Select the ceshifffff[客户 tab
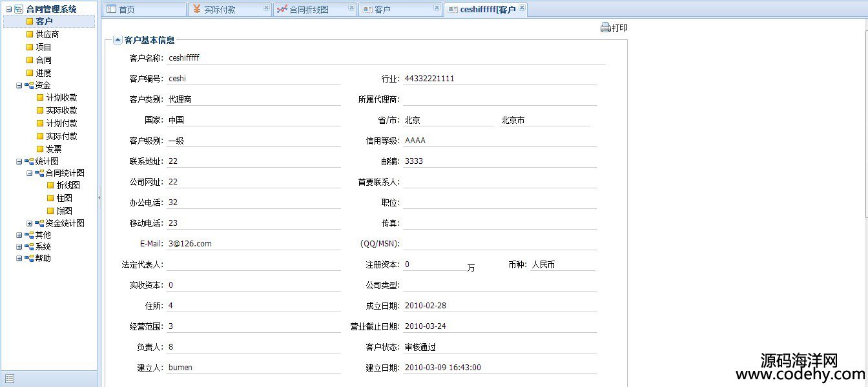The image size is (868, 387). 485,10
